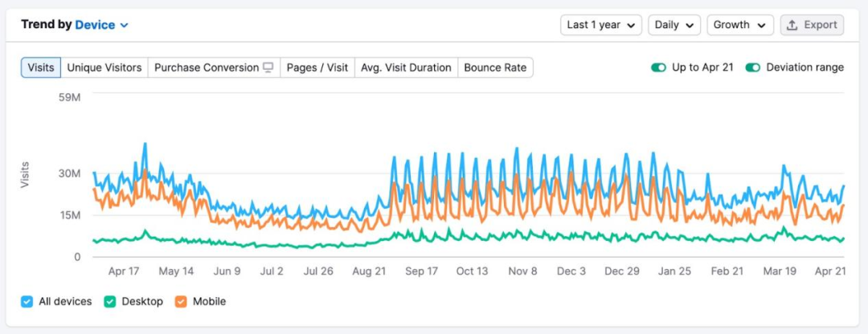Click the Nov 8 label on the x-axis

click(522, 271)
